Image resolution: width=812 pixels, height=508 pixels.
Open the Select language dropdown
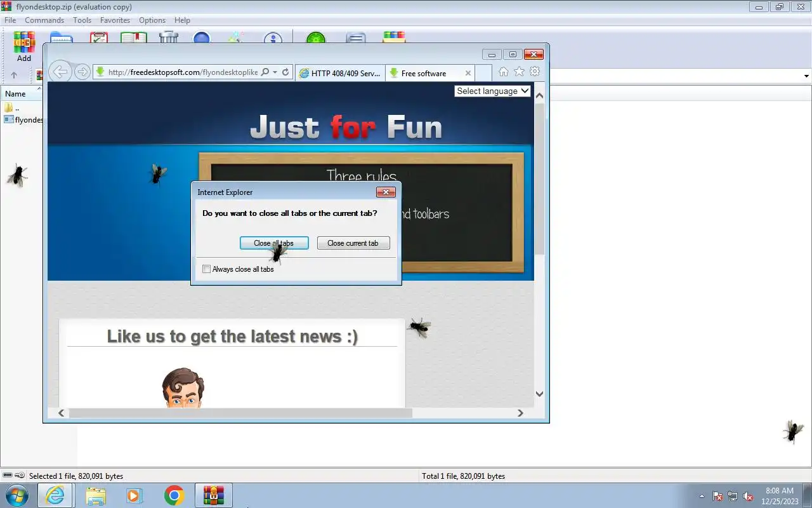(492, 91)
